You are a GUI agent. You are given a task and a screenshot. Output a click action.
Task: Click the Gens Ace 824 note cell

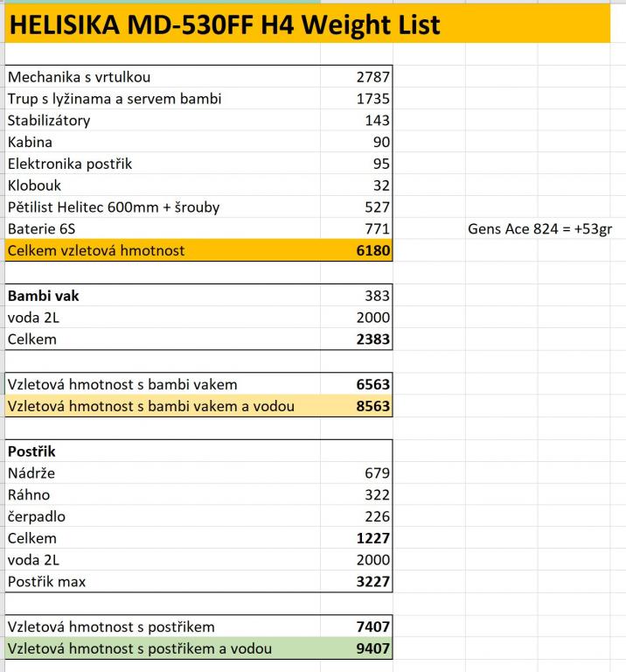tap(533, 229)
